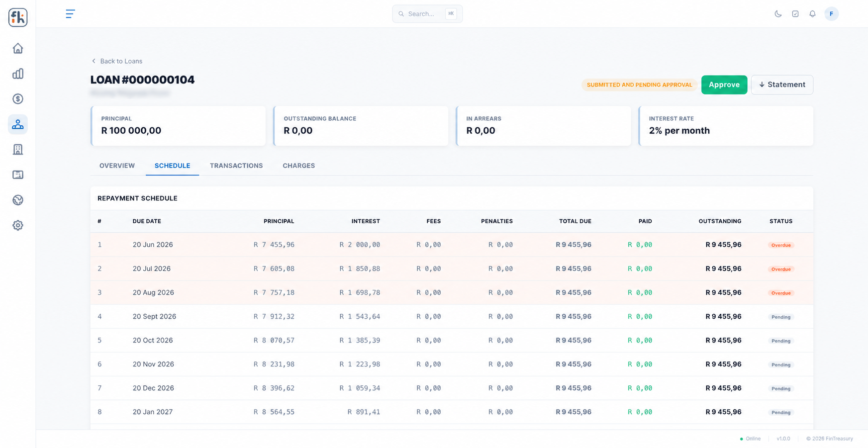Click the Overdue badge for 20 Aug 2026
Screen dimensions: 868x448
pyautogui.click(x=781, y=293)
